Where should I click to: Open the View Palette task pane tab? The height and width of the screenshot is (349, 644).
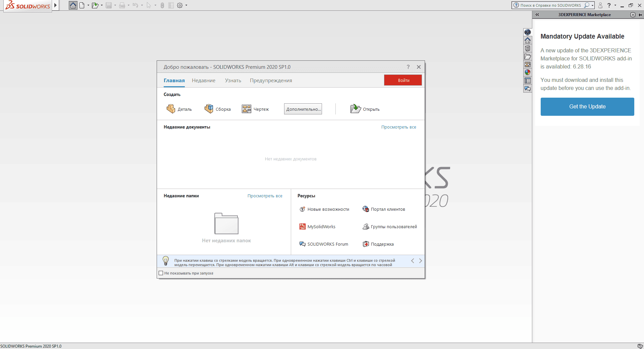coord(528,64)
